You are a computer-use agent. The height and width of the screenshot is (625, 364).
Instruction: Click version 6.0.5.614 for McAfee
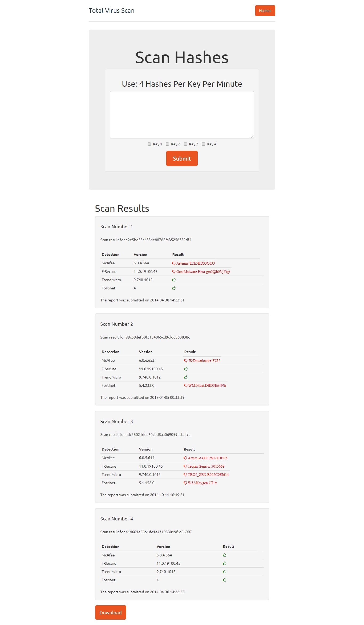pyautogui.click(x=147, y=458)
